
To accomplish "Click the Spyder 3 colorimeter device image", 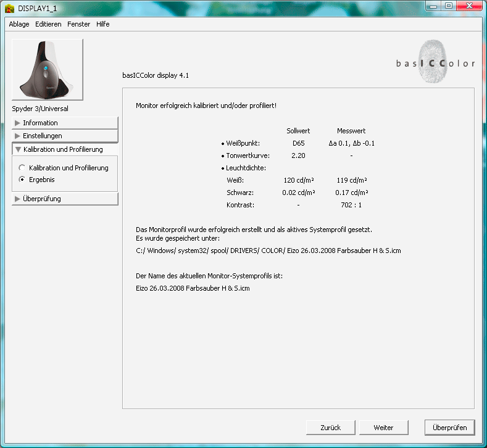I will click(x=47, y=70).
